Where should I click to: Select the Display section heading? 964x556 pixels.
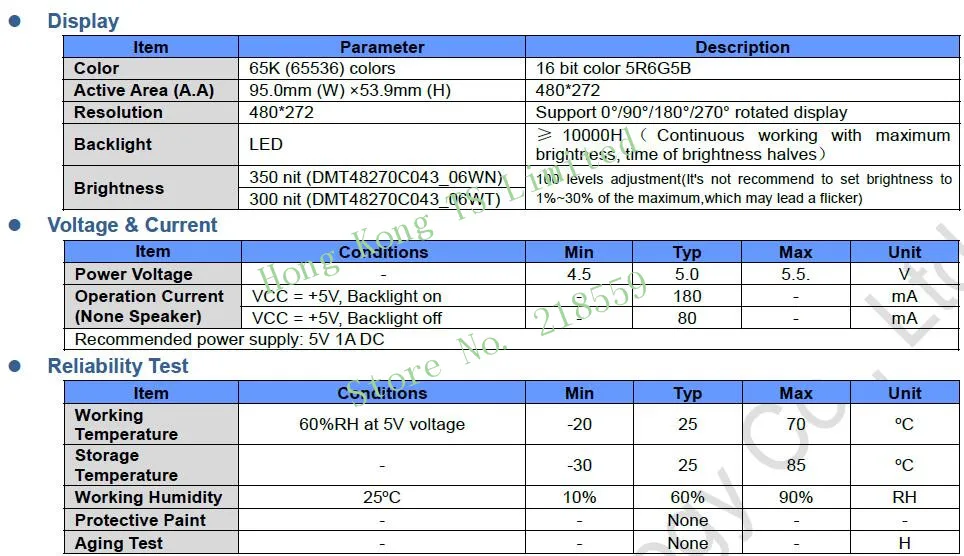point(83,21)
